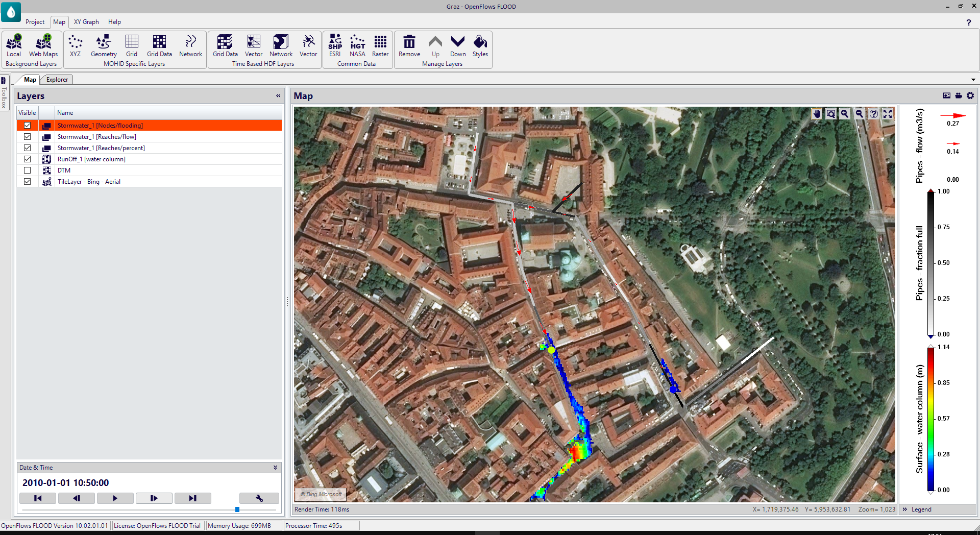Screen dimensions: 980x535
Task: Add MOHID specific Network layer
Action: point(190,46)
